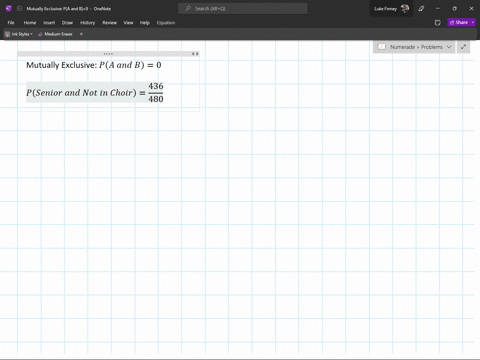Viewport: 480px width, 360px height.
Task: Click the back arrow in title bar
Action: (19, 8)
